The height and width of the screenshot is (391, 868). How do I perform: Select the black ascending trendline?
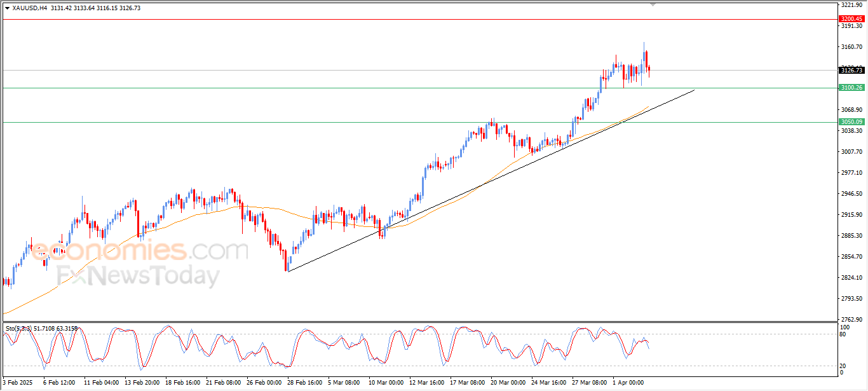[x=491, y=181]
